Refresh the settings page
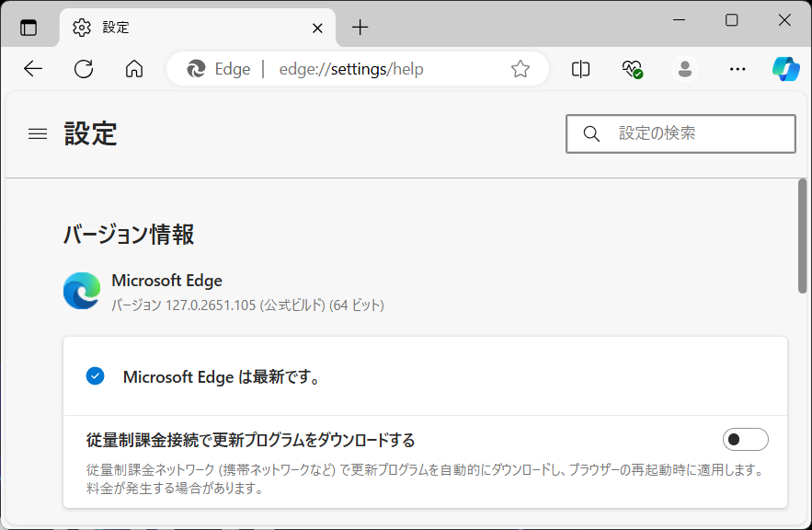Viewport: 812px width, 530px height. click(83, 68)
